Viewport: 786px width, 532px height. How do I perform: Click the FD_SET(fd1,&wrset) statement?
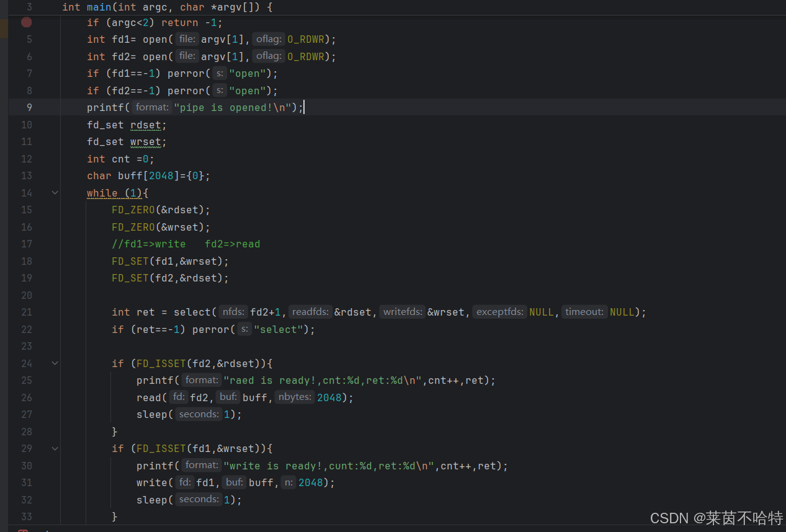[x=171, y=261]
